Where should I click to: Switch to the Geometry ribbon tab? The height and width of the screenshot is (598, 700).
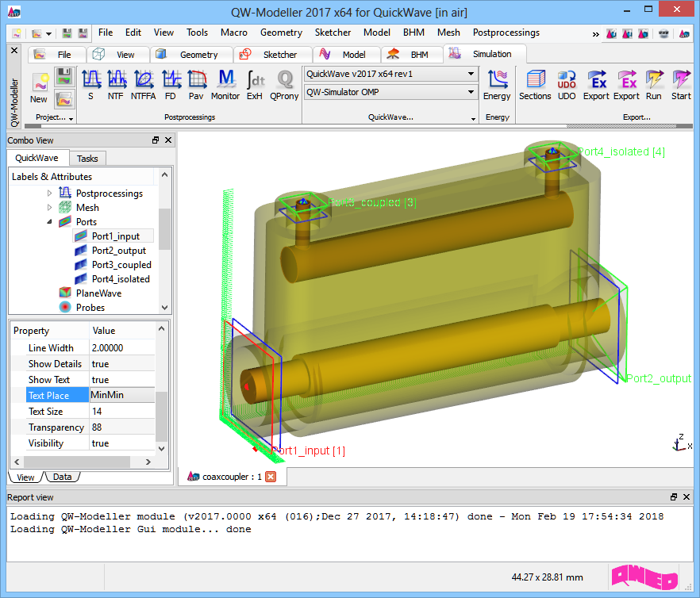(189, 55)
